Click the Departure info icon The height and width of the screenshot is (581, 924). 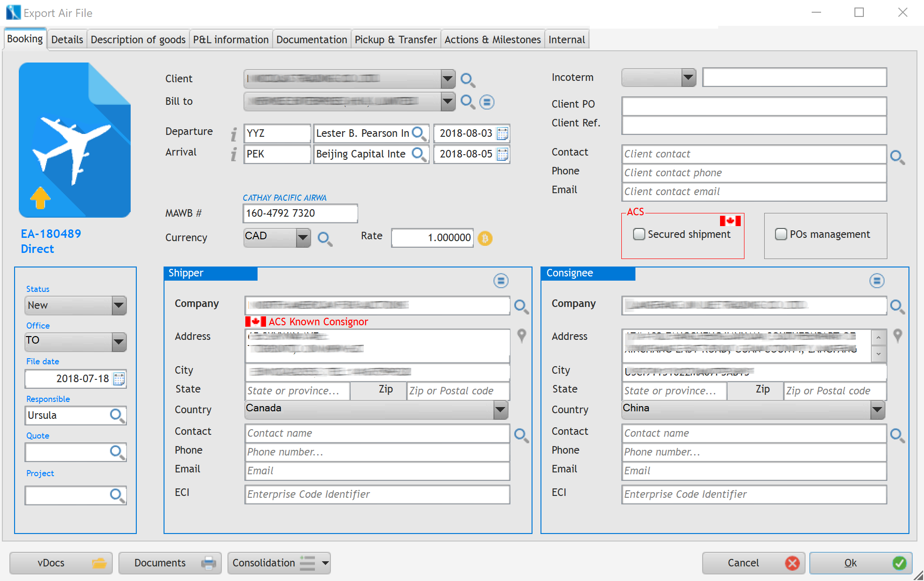[x=234, y=134]
